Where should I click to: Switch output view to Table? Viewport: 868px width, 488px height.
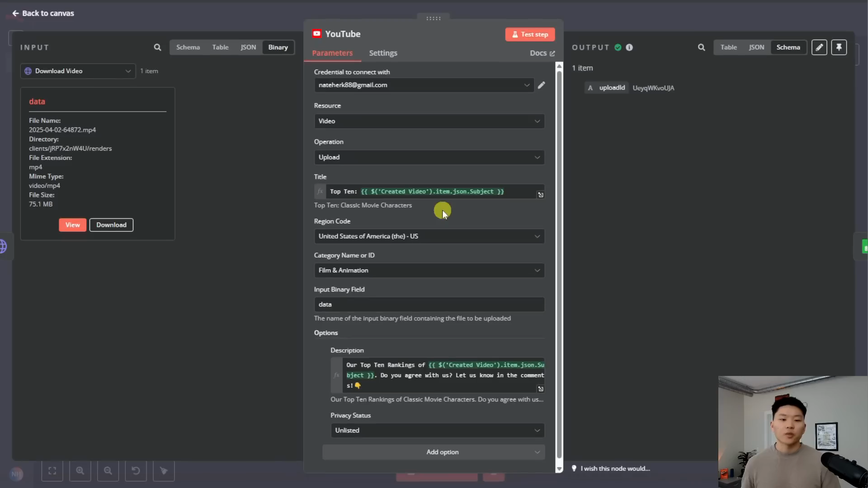pos(728,47)
